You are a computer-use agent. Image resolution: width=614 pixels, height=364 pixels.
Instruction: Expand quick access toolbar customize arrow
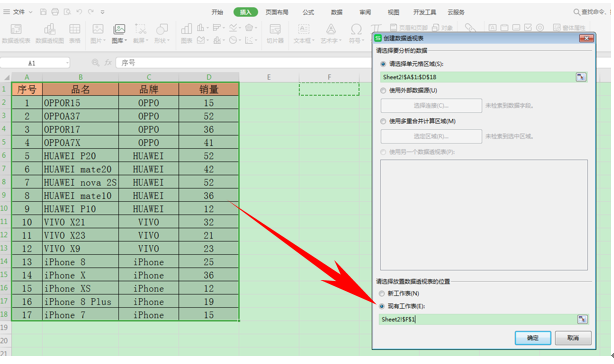103,12
